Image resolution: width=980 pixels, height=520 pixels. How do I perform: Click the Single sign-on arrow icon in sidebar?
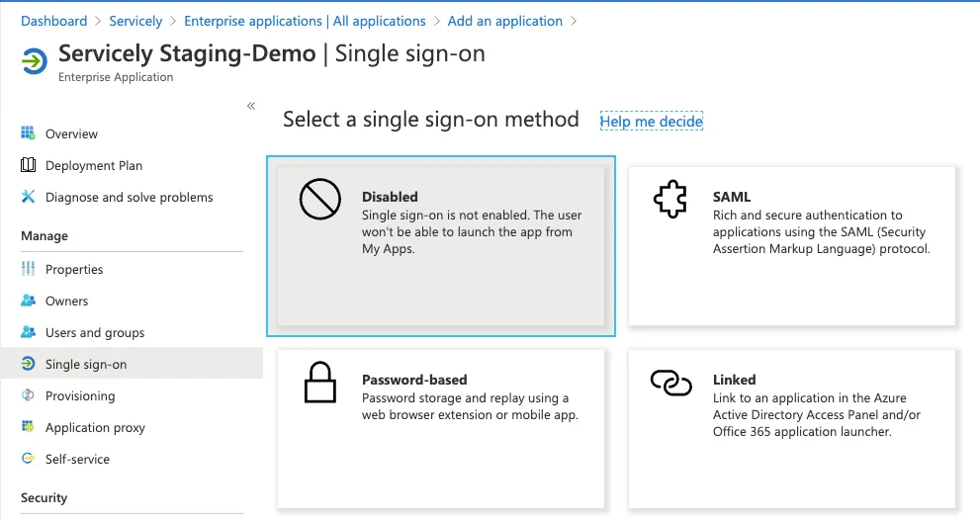[28, 364]
